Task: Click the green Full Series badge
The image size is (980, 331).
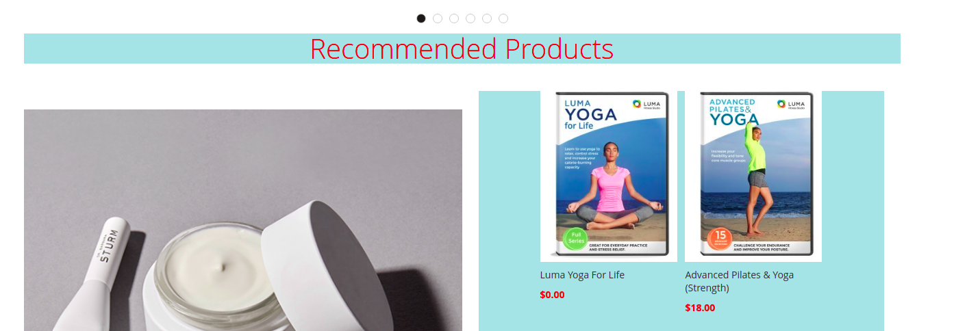Action: tap(575, 239)
